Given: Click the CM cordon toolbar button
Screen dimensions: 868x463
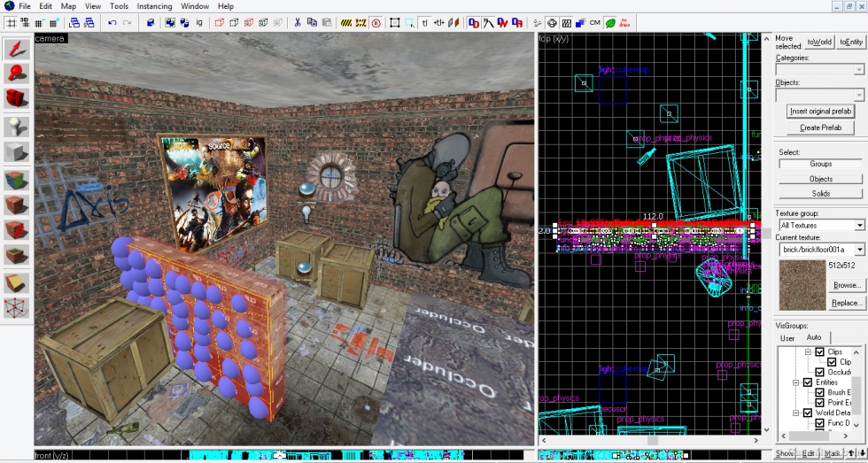Looking at the screenshot, I should click(595, 23).
